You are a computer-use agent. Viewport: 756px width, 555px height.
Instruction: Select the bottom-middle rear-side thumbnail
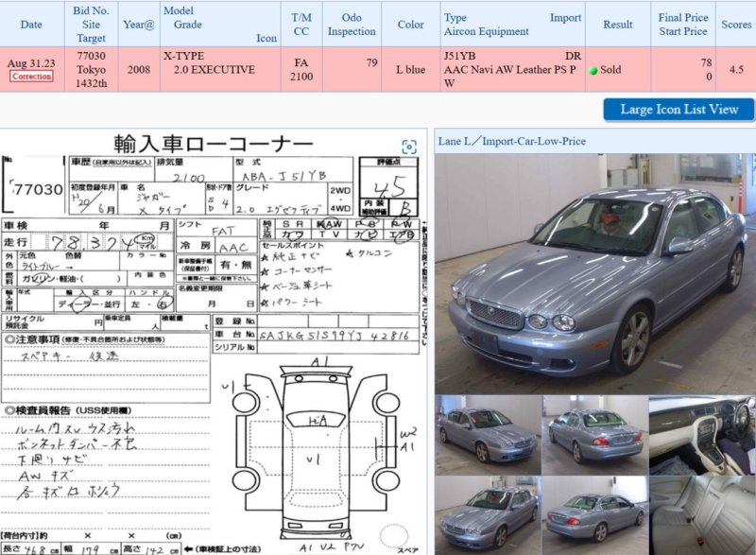(x=594, y=514)
